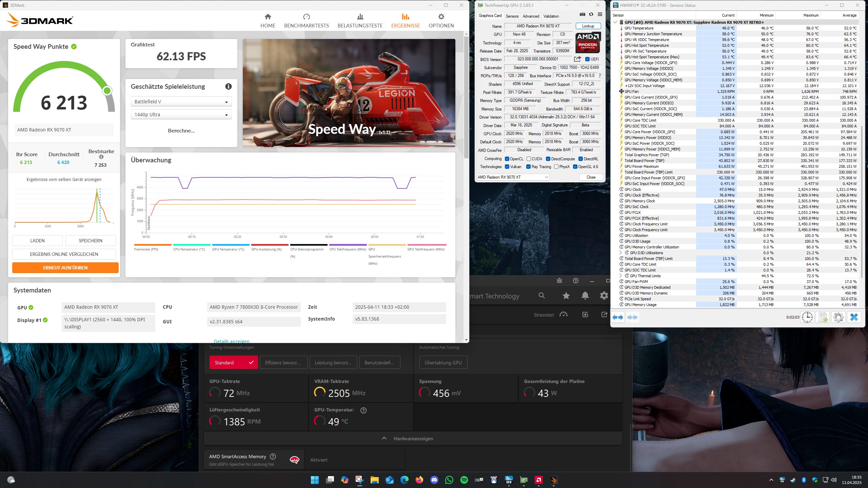Screen dimensions: 868x488
Task: Click the GPU-Z Lookup button
Action: [x=588, y=26]
